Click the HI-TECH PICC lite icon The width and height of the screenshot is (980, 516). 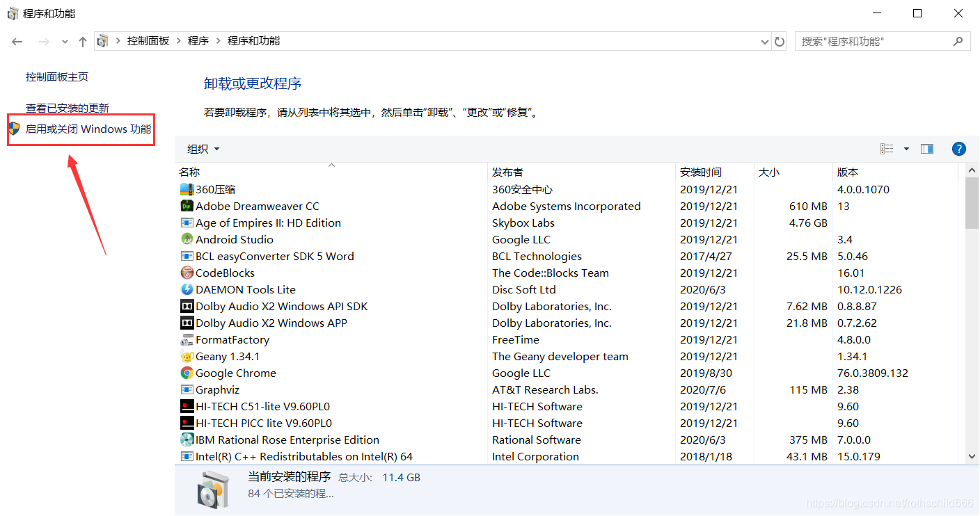click(187, 423)
